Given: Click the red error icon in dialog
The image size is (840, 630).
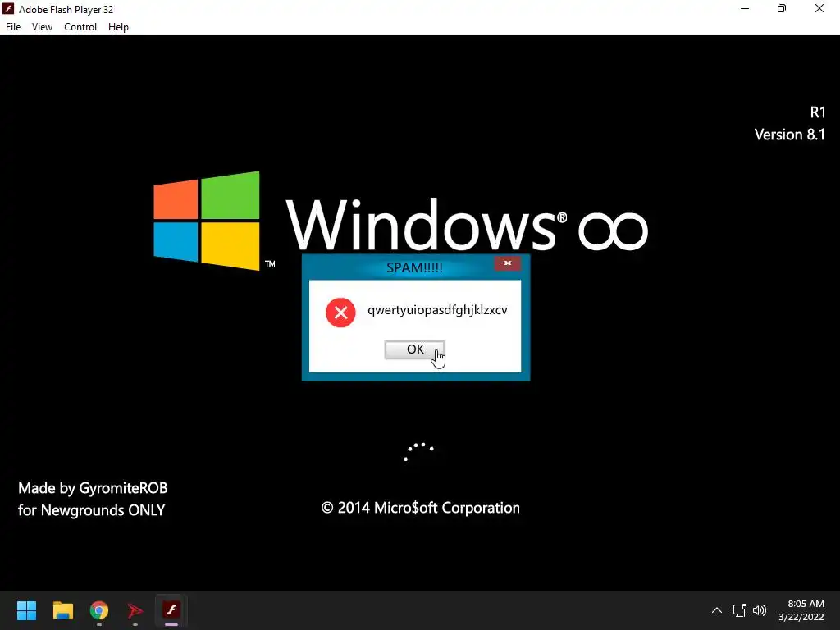Looking at the screenshot, I should (340, 313).
